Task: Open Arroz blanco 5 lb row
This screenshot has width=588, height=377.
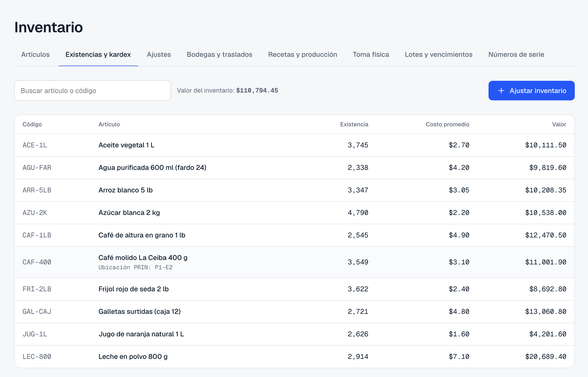Action: click(x=294, y=190)
